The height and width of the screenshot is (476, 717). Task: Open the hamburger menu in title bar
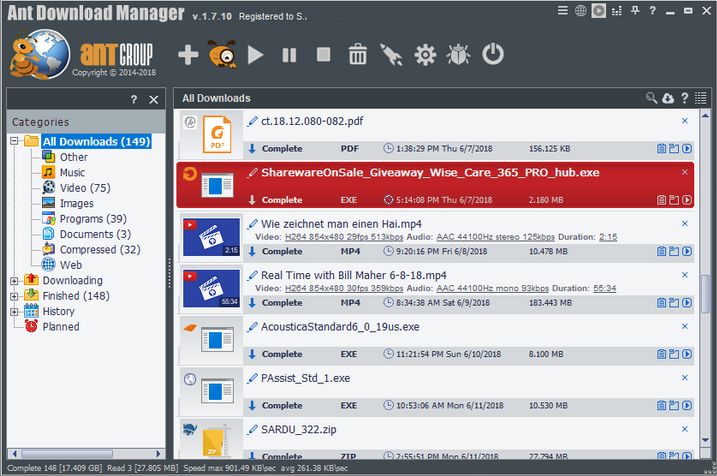tap(563, 10)
